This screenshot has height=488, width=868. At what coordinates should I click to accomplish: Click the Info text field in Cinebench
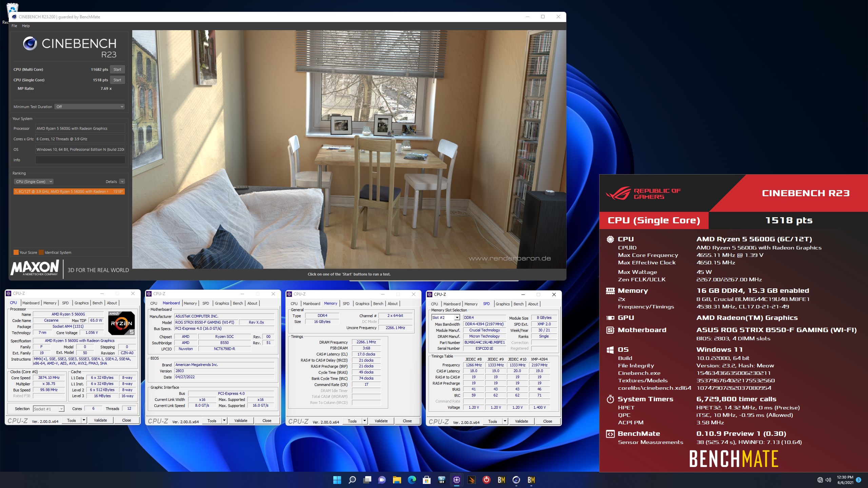tap(80, 160)
